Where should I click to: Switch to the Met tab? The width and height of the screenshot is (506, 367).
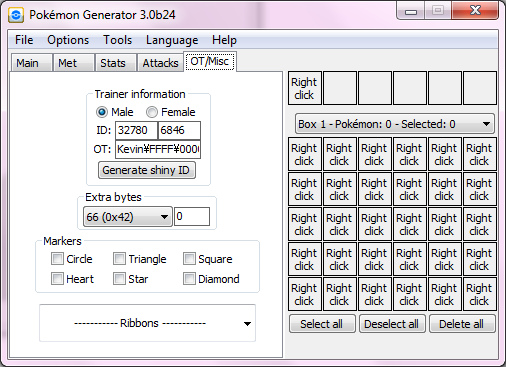click(x=73, y=63)
